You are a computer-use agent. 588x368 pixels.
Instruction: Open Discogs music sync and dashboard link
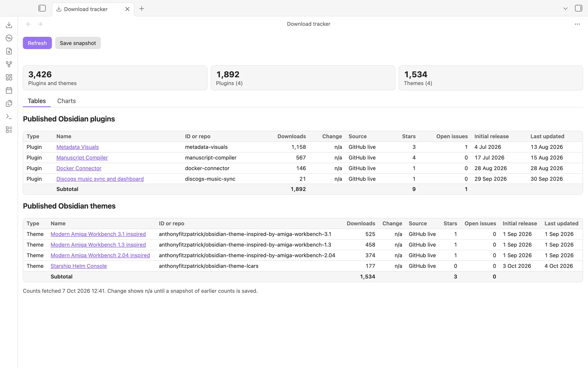(100, 179)
